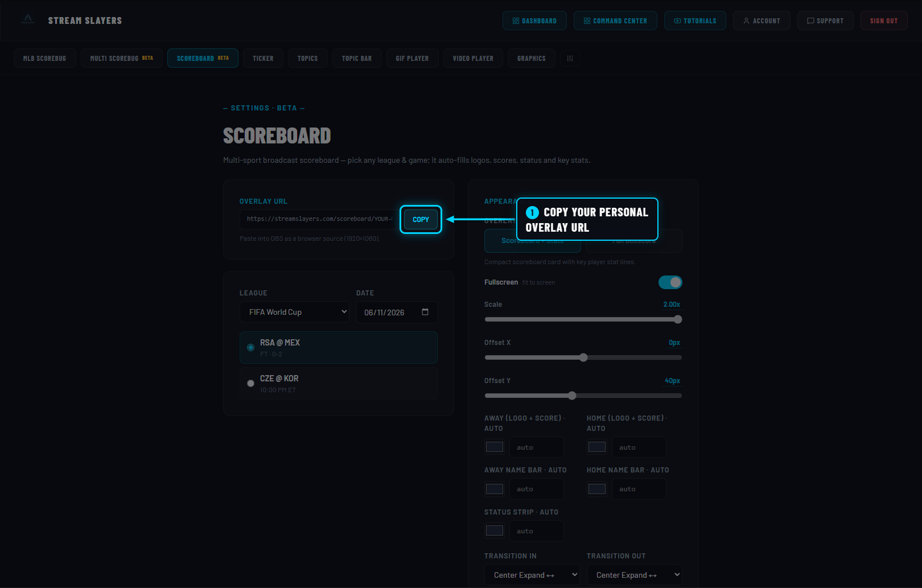Open Account settings
922x588 pixels.
(x=762, y=20)
